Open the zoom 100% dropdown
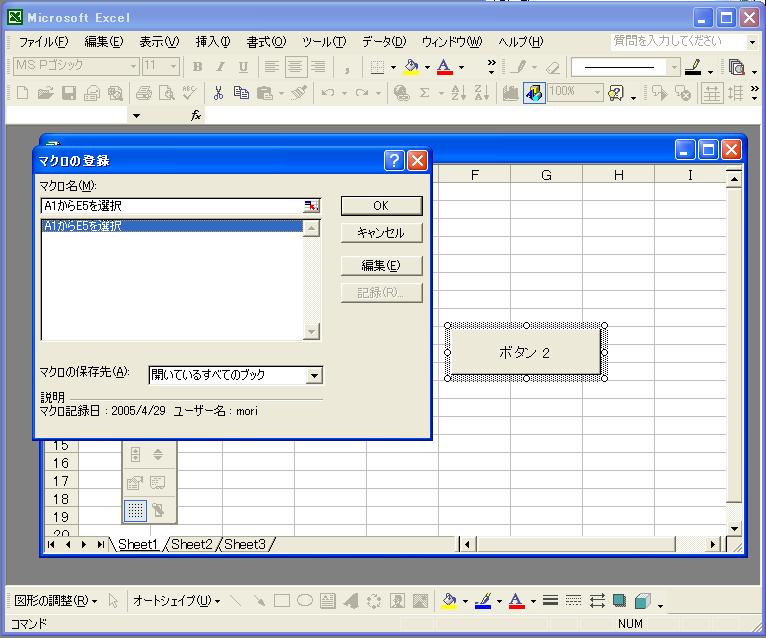Screen dimensions: 766x638 [x=597, y=92]
